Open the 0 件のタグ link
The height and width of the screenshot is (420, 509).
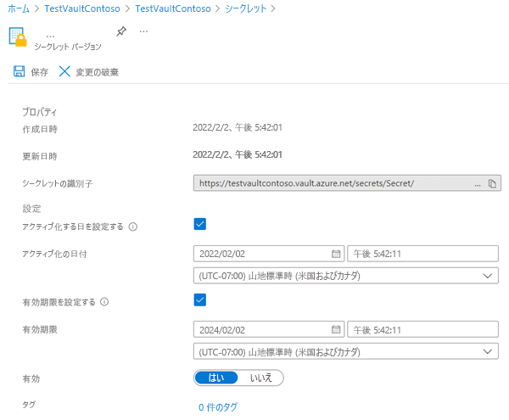(218, 407)
